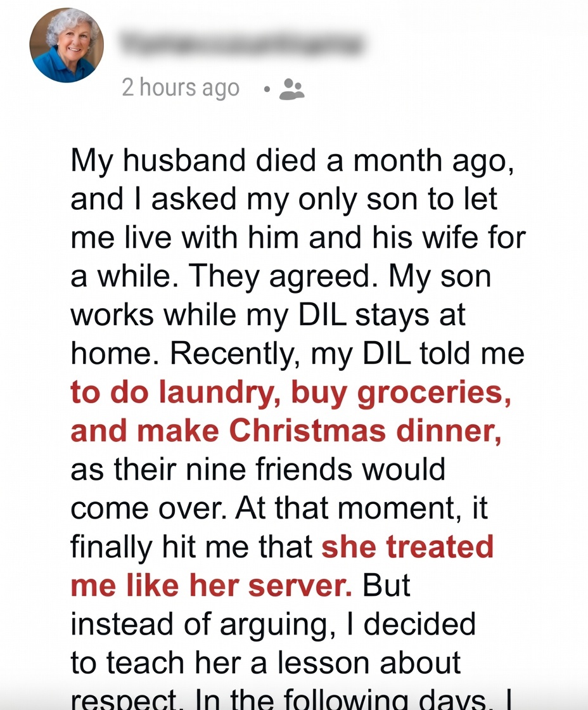Screen dimensions: 588x710
Task: Click the blurred username of the poster
Action: pos(241,44)
